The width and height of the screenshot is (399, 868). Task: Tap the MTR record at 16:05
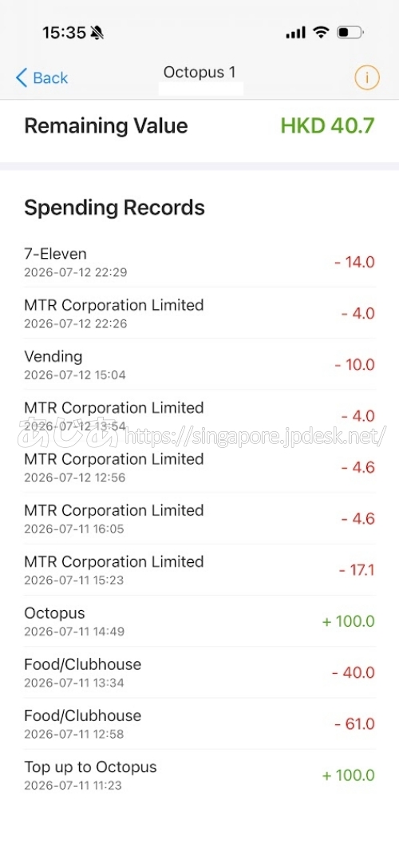pyautogui.click(x=199, y=519)
